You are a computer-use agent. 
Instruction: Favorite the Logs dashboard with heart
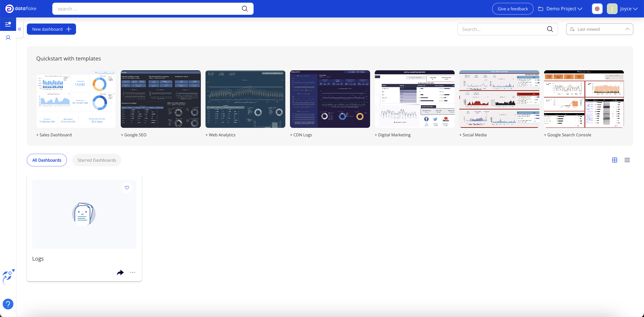(x=127, y=188)
